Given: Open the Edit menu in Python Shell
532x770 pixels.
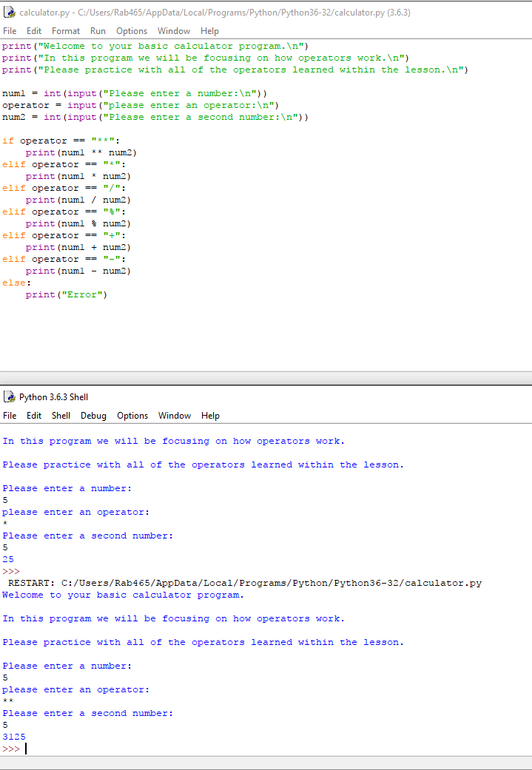Looking at the screenshot, I should [34, 416].
